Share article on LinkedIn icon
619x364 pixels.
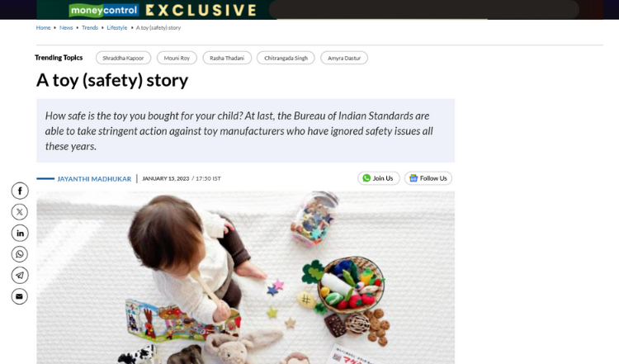click(19, 233)
